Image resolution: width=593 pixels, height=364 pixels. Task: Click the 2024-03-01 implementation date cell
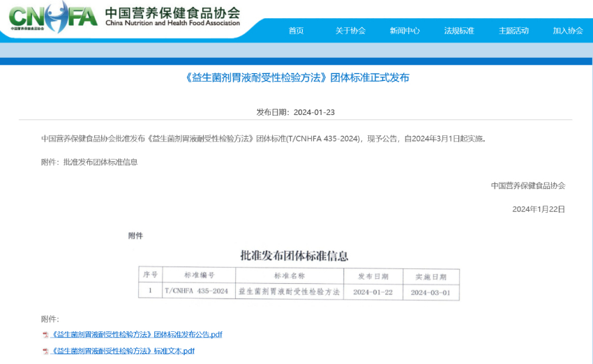(x=430, y=291)
